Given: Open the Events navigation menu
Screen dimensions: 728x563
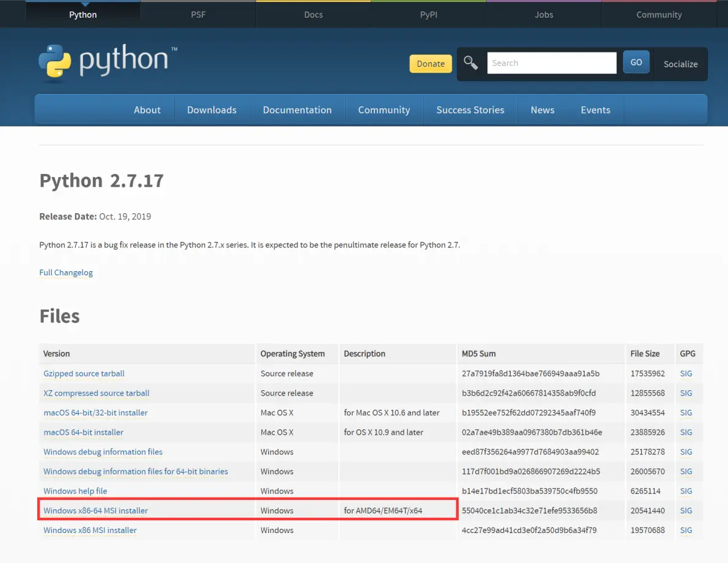Looking at the screenshot, I should click(595, 110).
